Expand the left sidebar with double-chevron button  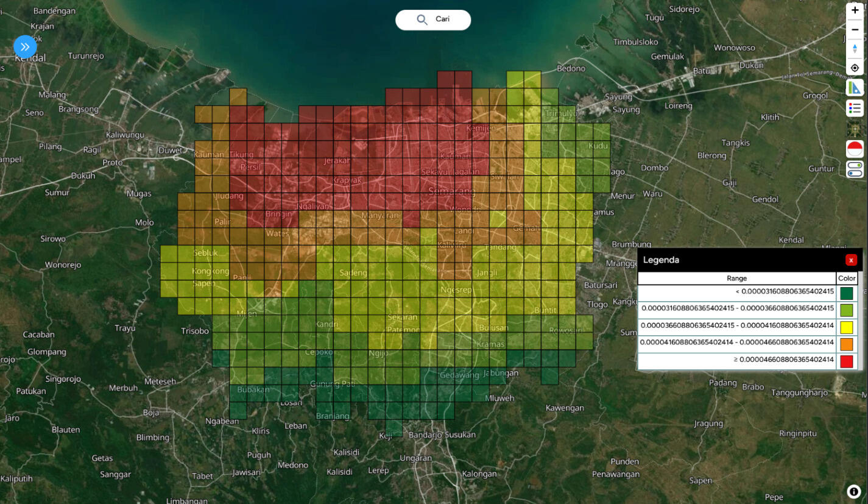pyautogui.click(x=25, y=46)
